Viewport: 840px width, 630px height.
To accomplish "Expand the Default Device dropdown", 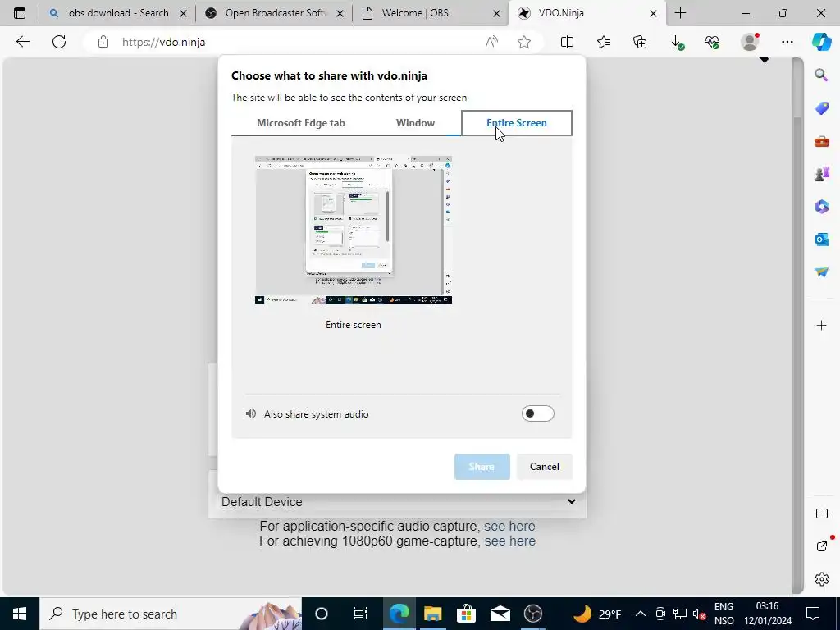I will (x=398, y=502).
